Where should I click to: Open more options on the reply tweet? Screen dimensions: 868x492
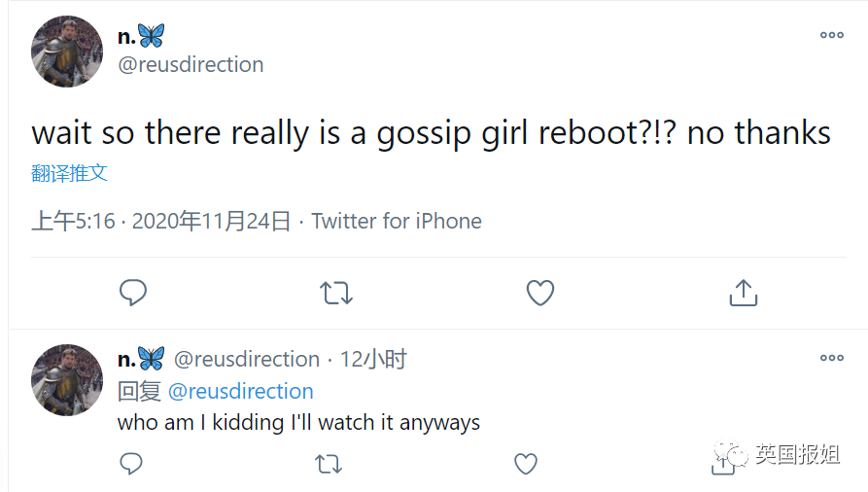tap(832, 358)
